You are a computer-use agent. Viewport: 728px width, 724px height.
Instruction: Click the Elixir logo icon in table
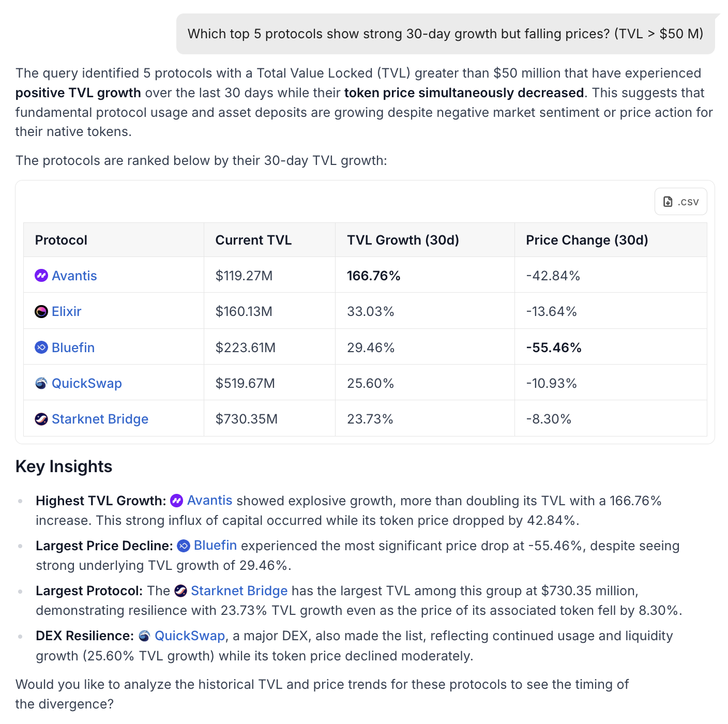(x=41, y=311)
